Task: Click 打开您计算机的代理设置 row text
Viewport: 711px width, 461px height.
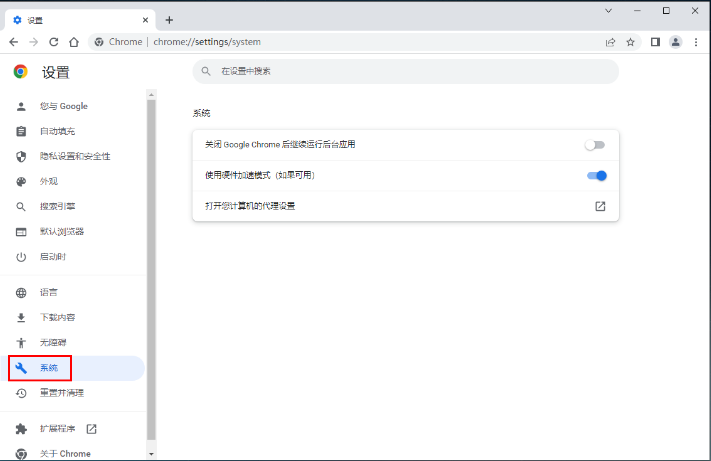Action: (x=250, y=206)
